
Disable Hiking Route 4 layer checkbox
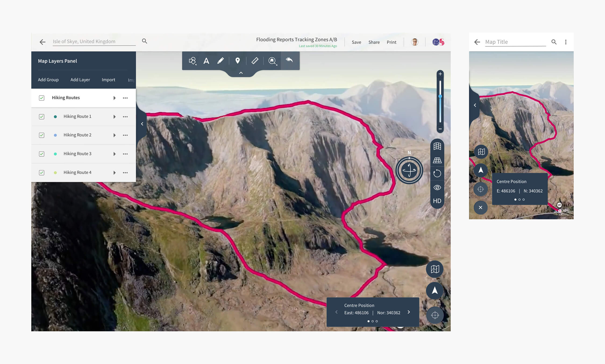(42, 173)
